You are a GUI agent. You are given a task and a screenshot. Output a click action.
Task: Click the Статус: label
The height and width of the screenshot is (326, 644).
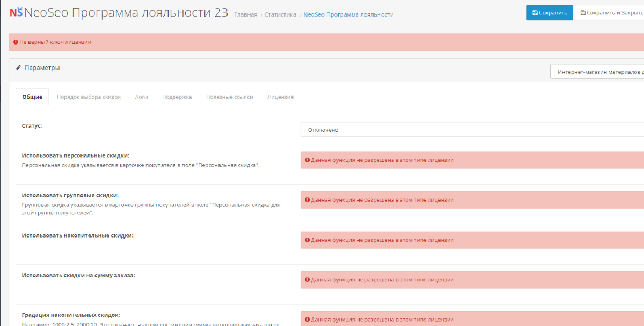32,126
